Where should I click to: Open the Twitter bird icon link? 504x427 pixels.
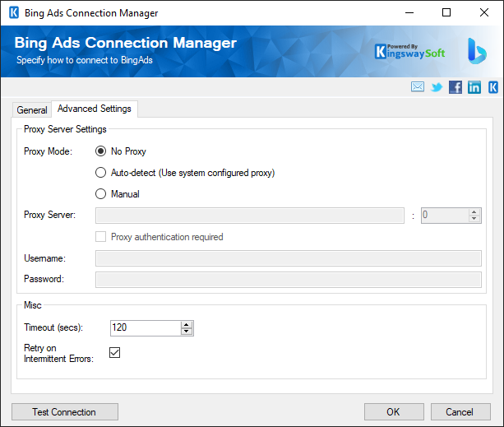pos(437,87)
